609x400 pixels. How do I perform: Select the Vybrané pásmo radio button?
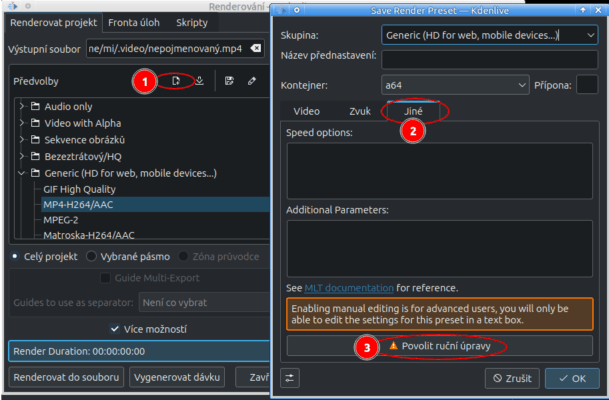[x=90, y=255]
